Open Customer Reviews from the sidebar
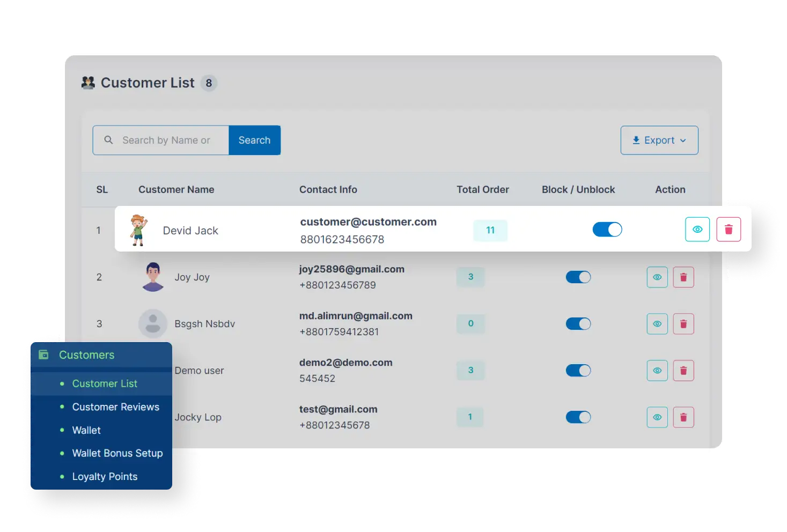The height and width of the screenshot is (532, 787). (115, 407)
